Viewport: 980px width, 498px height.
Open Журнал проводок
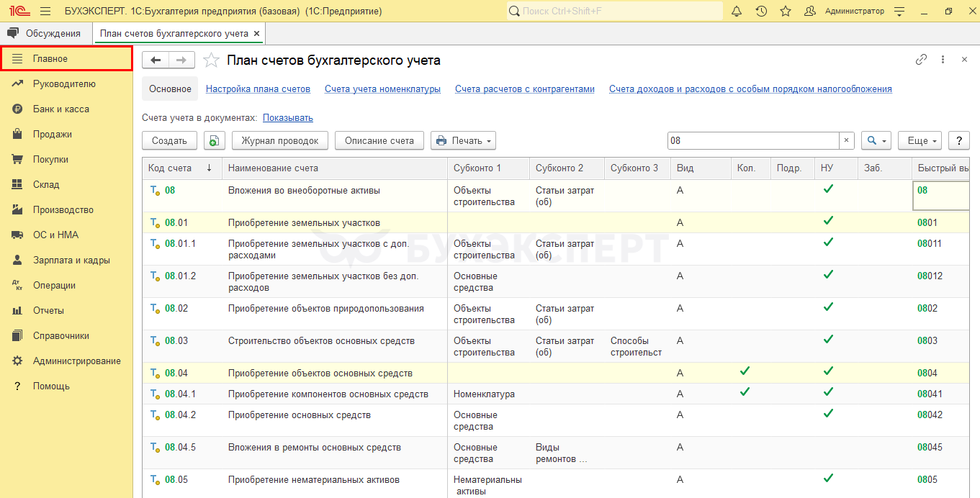point(280,141)
